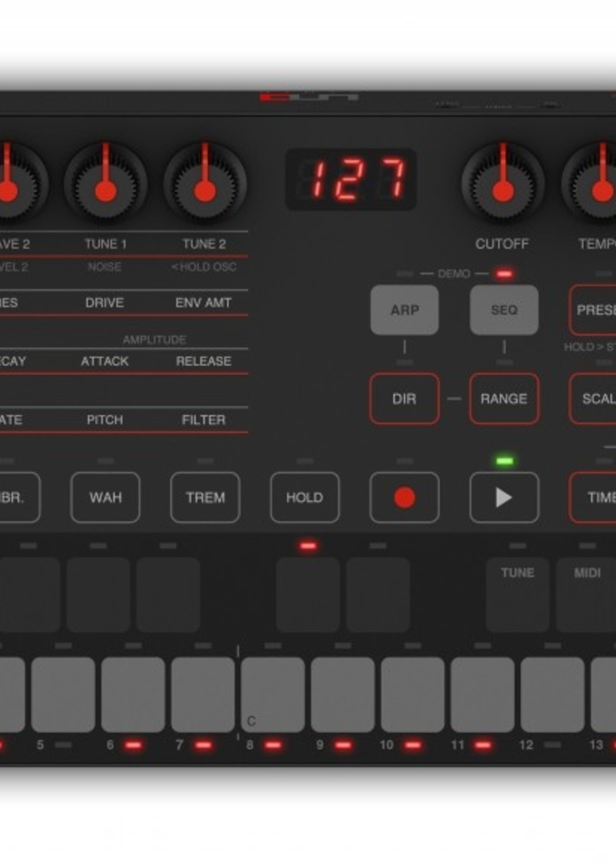This screenshot has width=616, height=863.
Task: Tap the step 8 pad marked C
Action: coord(273,694)
